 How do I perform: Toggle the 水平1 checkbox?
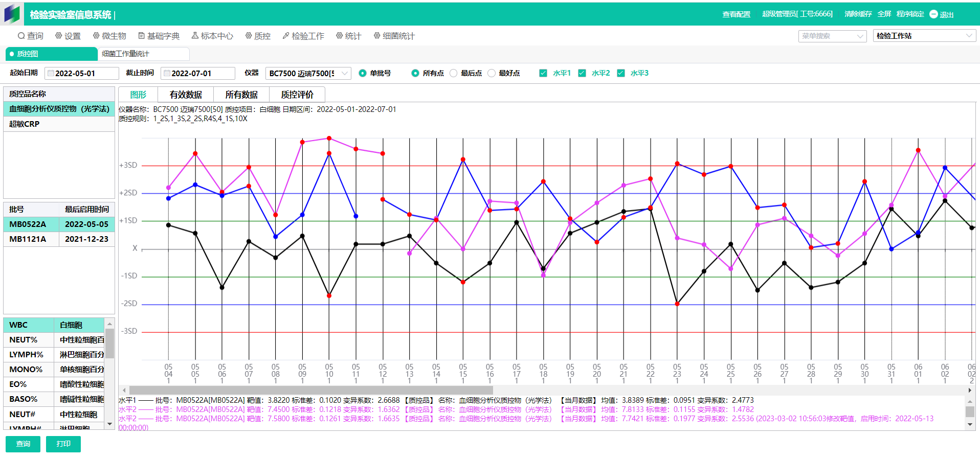543,73
